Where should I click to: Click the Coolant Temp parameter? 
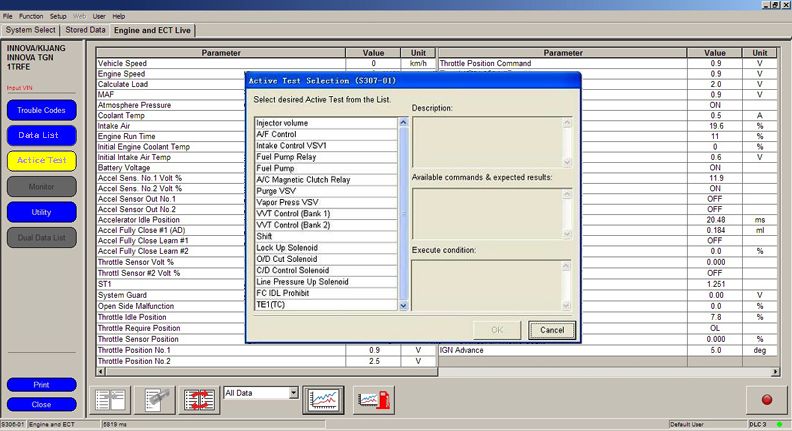click(x=121, y=116)
